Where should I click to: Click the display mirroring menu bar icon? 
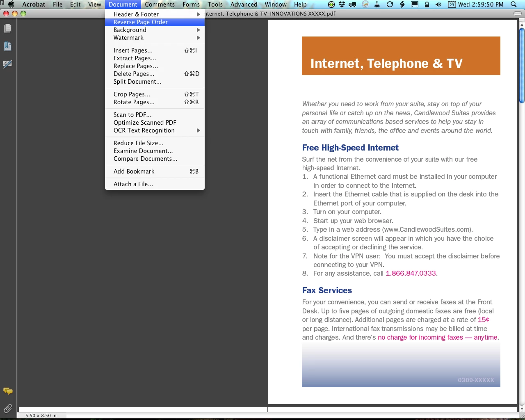415,4
